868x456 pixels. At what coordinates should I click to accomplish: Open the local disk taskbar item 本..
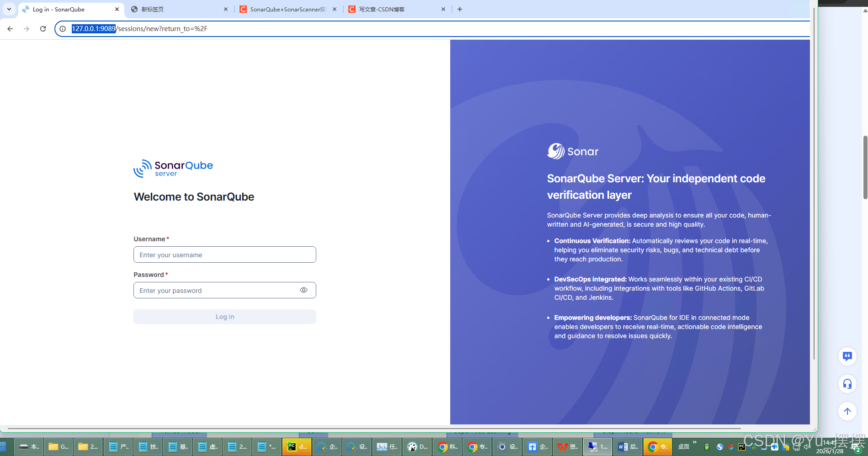(x=29, y=446)
